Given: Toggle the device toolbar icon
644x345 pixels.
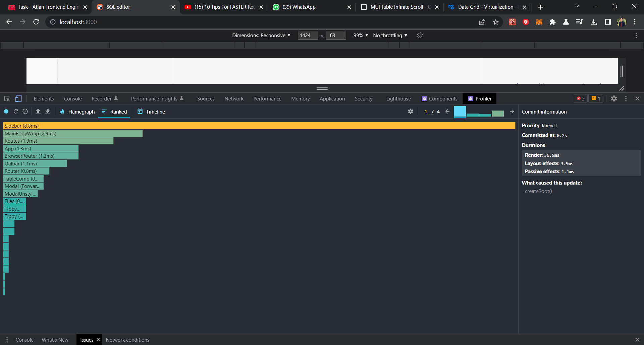Looking at the screenshot, I should pyautogui.click(x=18, y=98).
